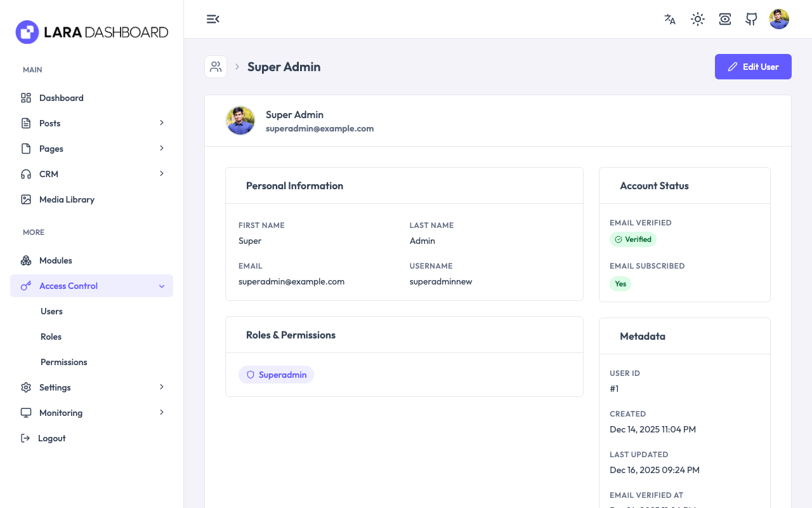Click the first name value Super
This screenshot has height=508, width=812.
(x=250, y=241)
